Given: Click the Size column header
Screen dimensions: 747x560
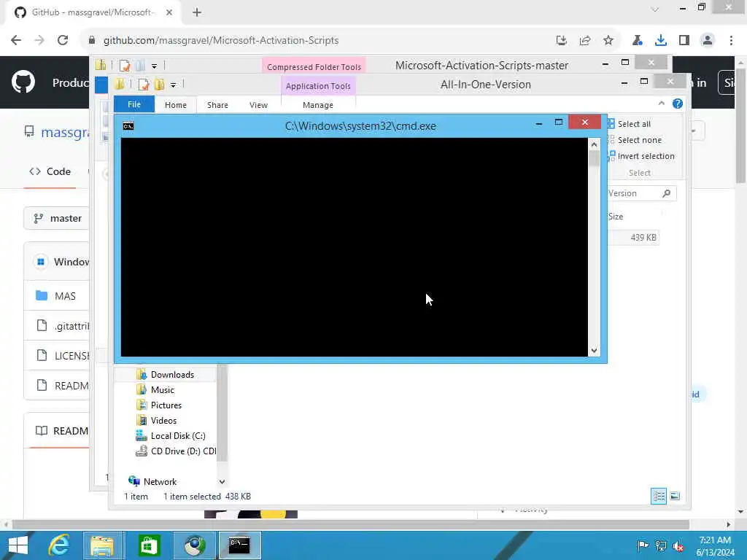Looking at the screenshot, I should 615,216.
